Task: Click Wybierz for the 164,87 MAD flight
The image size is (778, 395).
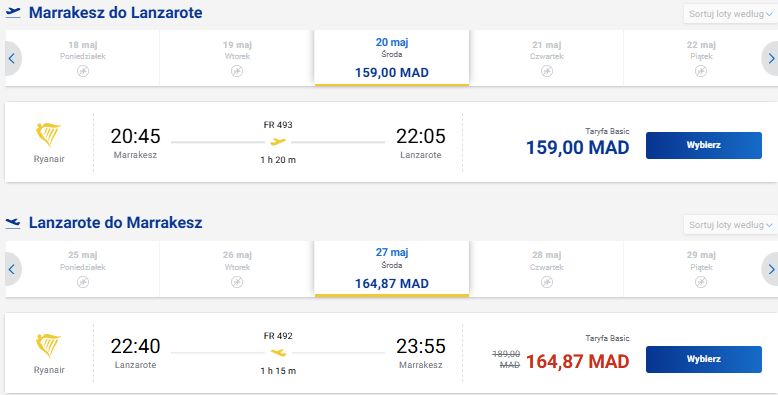Action: coord(704,359)
